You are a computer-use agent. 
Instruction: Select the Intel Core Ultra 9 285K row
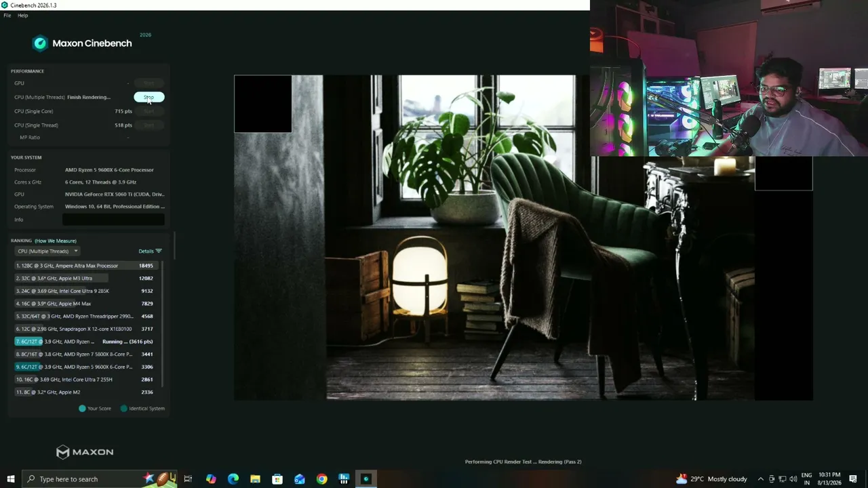(85, 291)
